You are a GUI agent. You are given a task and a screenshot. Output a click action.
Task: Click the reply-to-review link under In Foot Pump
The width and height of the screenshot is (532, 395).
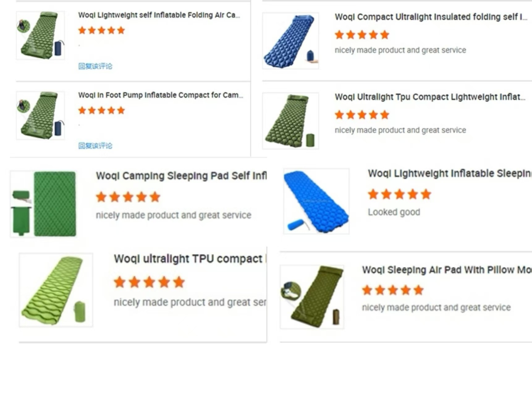(x=95, y=146)
